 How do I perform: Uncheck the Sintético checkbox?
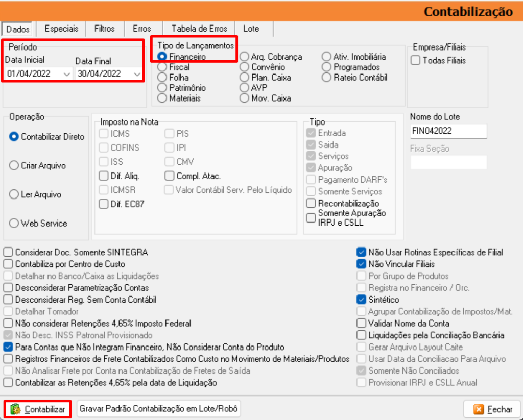(x=362, y=300)
